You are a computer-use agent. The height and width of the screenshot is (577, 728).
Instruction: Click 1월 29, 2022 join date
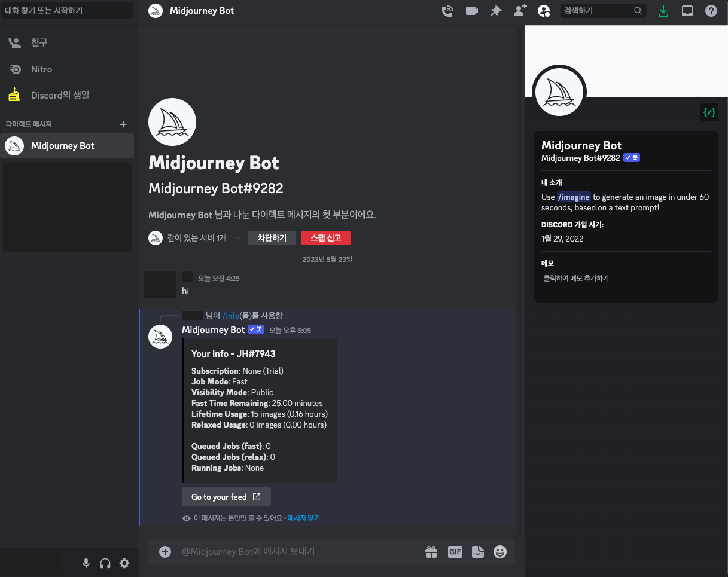(x=562, y=239)
